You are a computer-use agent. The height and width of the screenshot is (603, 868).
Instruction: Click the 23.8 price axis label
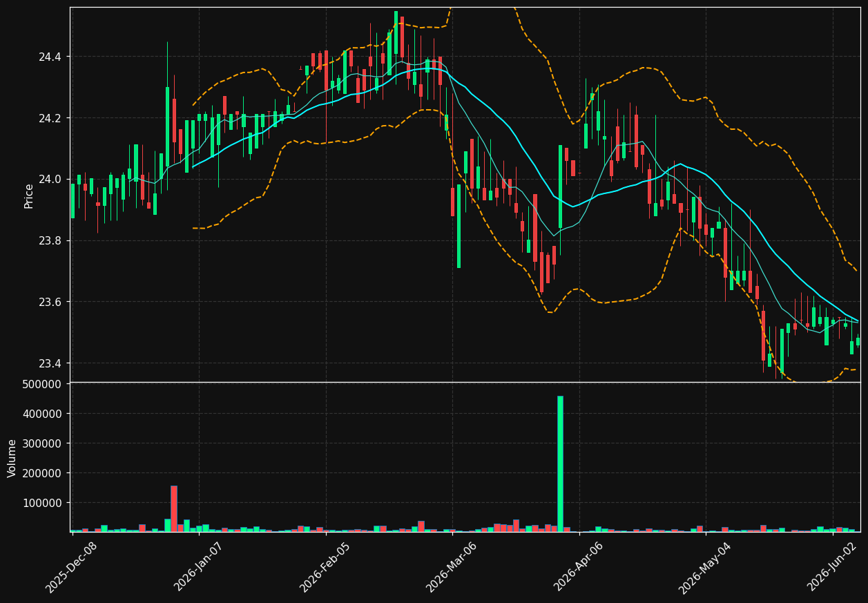[50, 241]
